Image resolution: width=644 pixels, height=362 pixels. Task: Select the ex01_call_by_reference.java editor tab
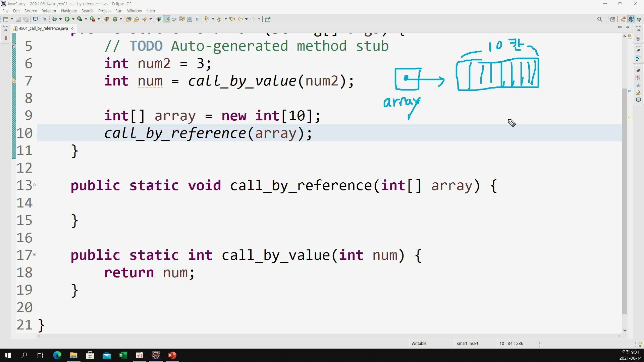43,28
